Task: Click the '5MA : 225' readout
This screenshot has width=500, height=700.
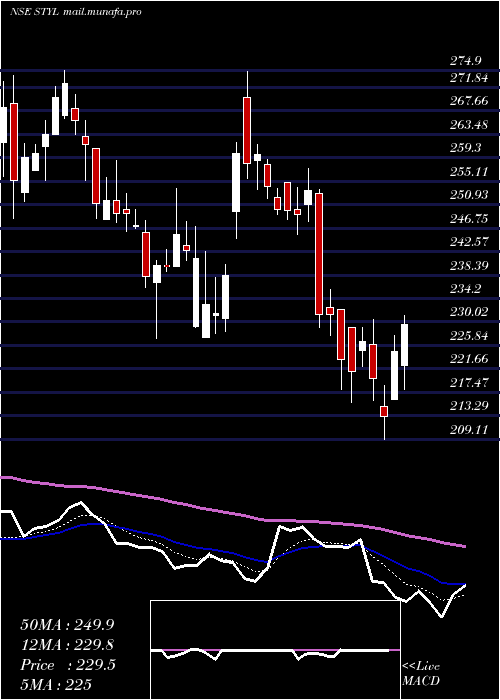Action: click(x=56, y=685)
